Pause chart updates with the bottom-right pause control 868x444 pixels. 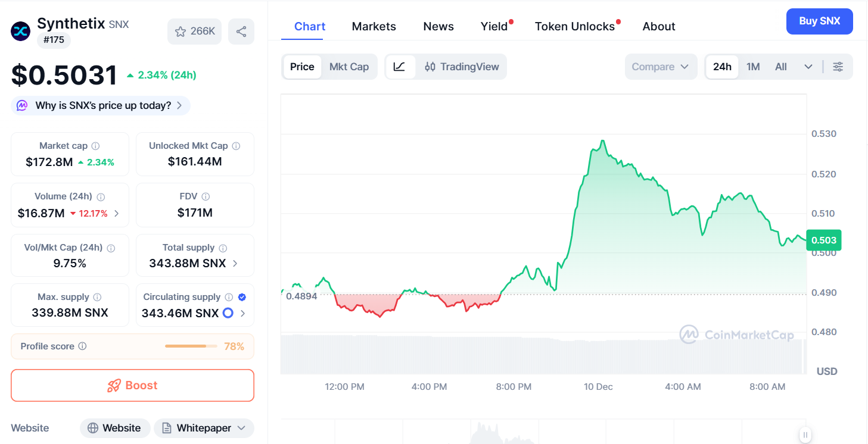click(805, 435)
